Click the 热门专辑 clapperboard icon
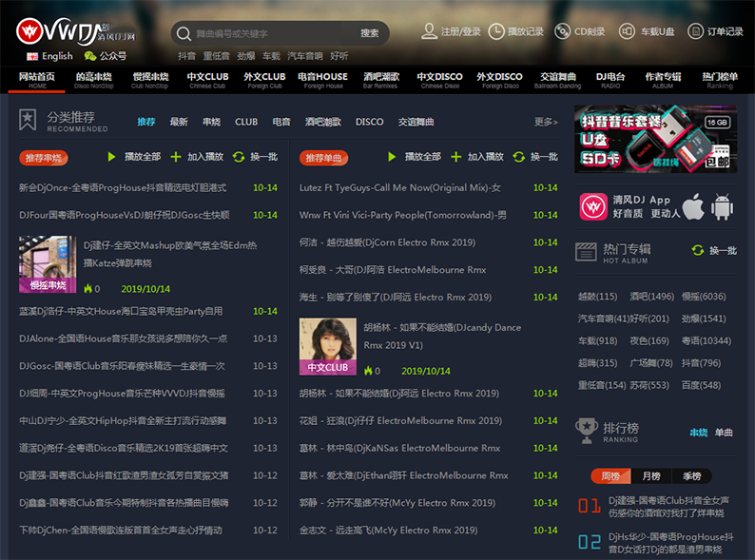The height and width of the screenshot is (560, 755). click(x=586, y=252)
